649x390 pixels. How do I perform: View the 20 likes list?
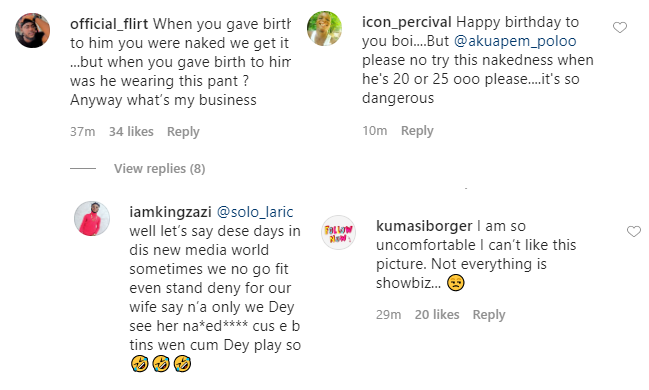pyautogui.click(x=437, y=315)
